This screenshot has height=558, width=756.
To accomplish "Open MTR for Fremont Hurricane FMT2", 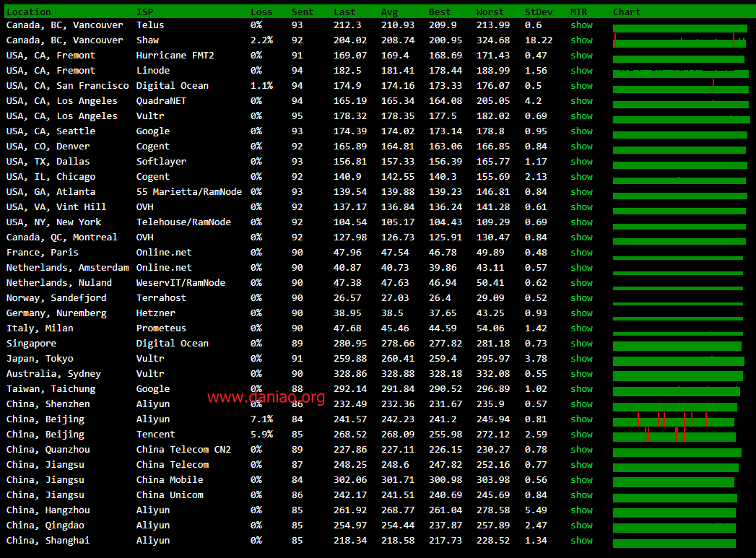I will coord(581,56).
